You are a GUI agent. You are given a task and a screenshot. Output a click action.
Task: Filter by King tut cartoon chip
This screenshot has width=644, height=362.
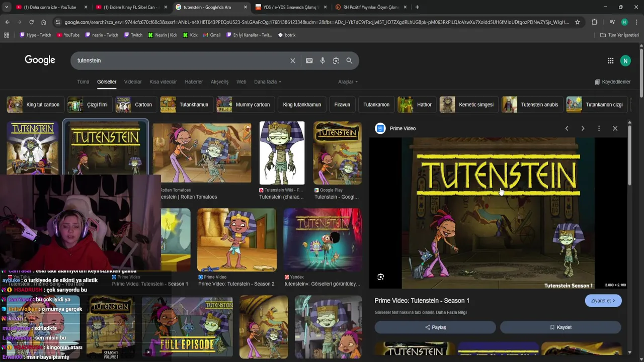point(35,105)
